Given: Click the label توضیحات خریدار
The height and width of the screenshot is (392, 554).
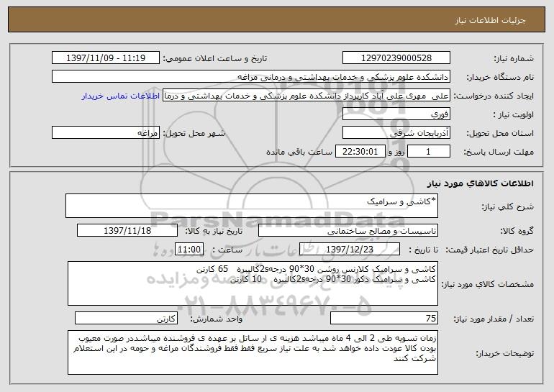Looking at the screenshot, I should (x=504, y=353).
